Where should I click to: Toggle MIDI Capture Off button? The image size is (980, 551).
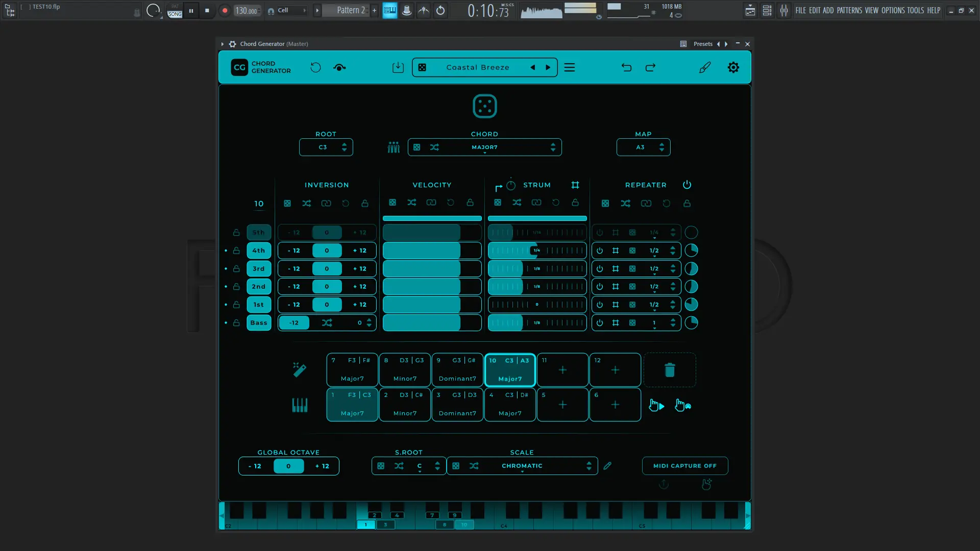pos(685,465)
